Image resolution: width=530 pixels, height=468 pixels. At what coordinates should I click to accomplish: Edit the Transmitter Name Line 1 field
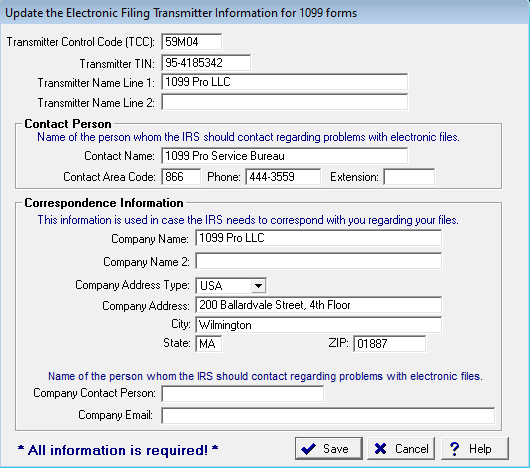pyautogui.click(x=284, y=82)
